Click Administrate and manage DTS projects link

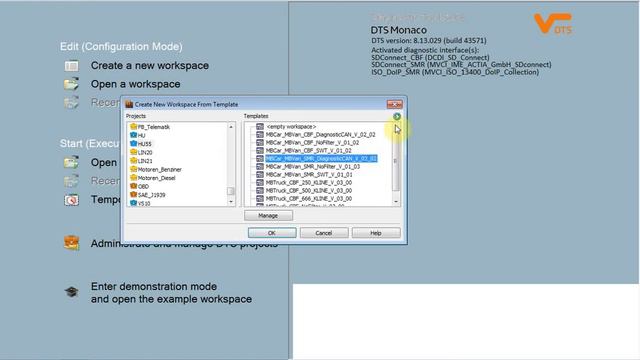point(184,244)
